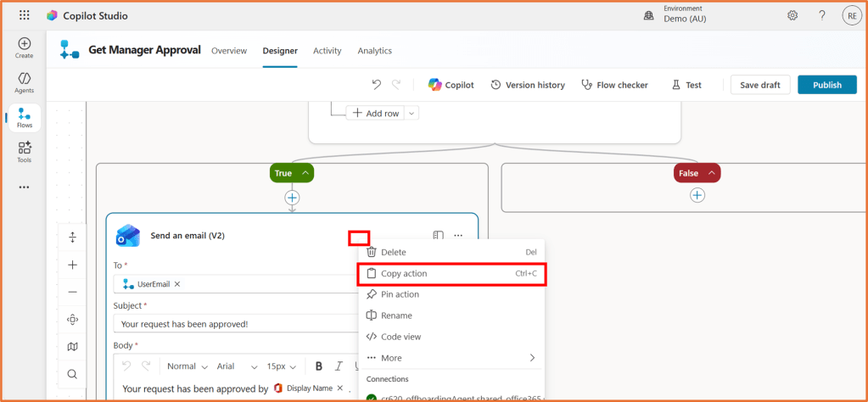
Task: Click the flow name Get Manager Approval
Action: [144, 50]
